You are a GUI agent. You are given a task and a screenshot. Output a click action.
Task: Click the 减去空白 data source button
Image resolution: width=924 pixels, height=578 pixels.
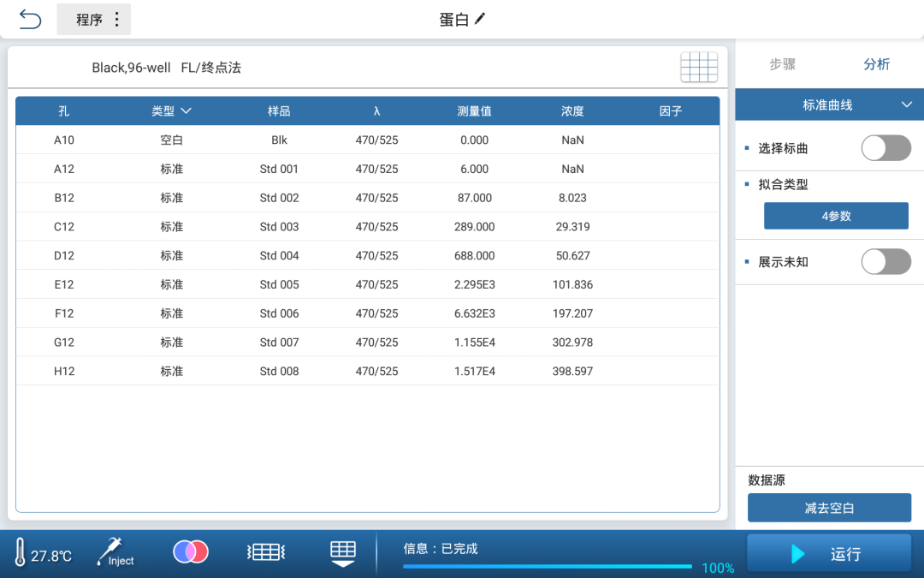(829, 508)
